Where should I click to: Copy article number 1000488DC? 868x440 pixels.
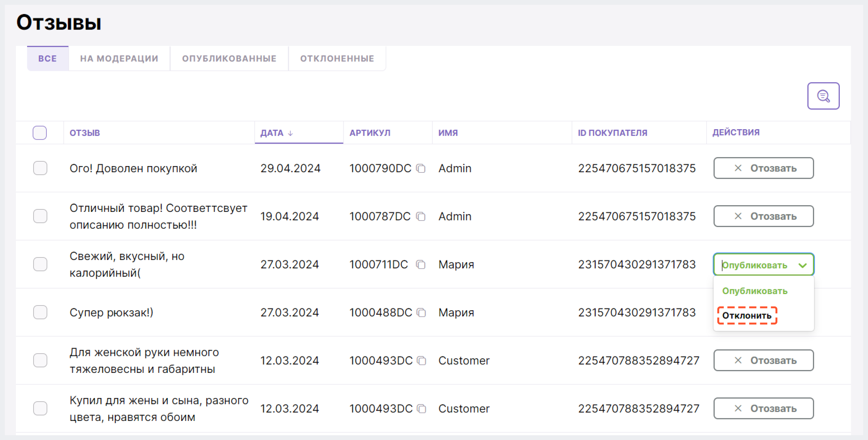pyautogui.click(x=421, y=312)
